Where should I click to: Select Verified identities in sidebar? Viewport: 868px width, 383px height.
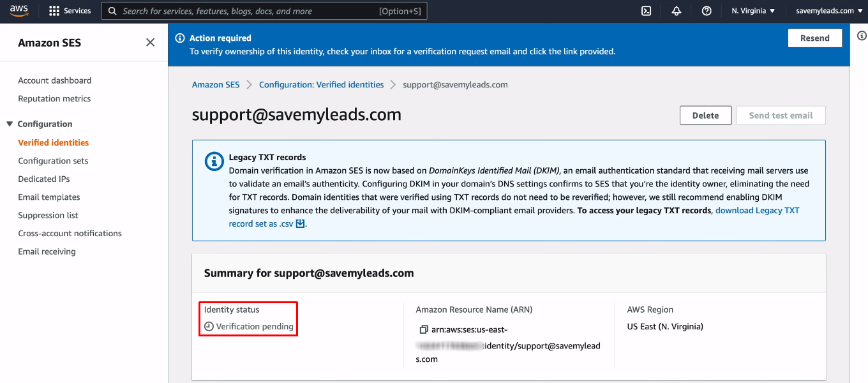[x=54, y=142]
